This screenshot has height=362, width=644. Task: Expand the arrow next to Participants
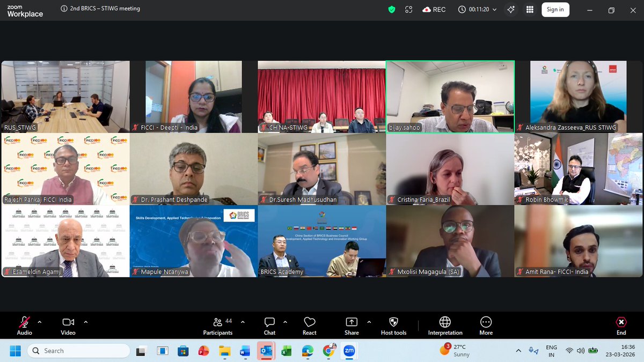click(243, 322)
